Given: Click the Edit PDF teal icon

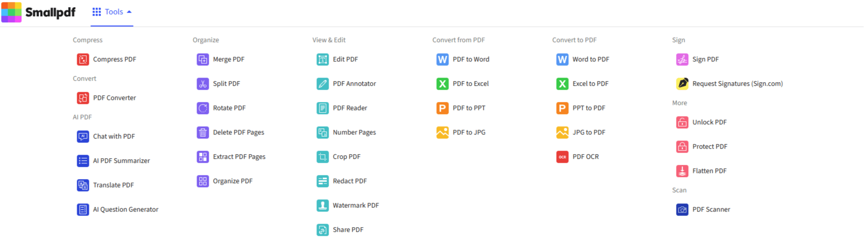Looking at the screenshot, I should point(323,59).
